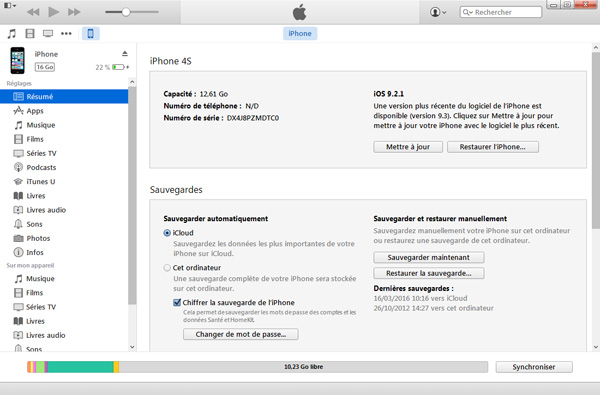Viewport: 600px width, 395px height.
Task: Click the Podcasts icon in sidebar
Action: click(18, 167)
